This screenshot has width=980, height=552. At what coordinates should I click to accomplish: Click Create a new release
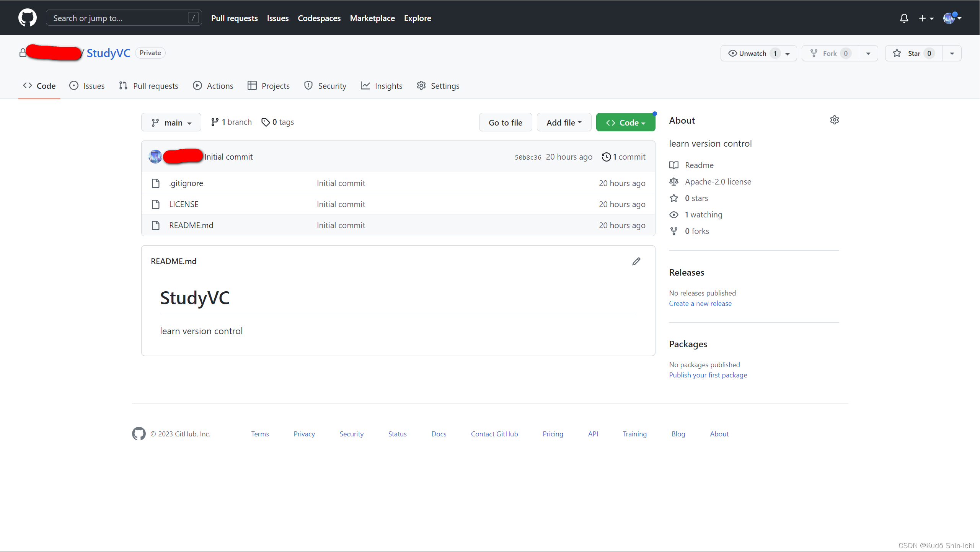click(x=700, y=304)
